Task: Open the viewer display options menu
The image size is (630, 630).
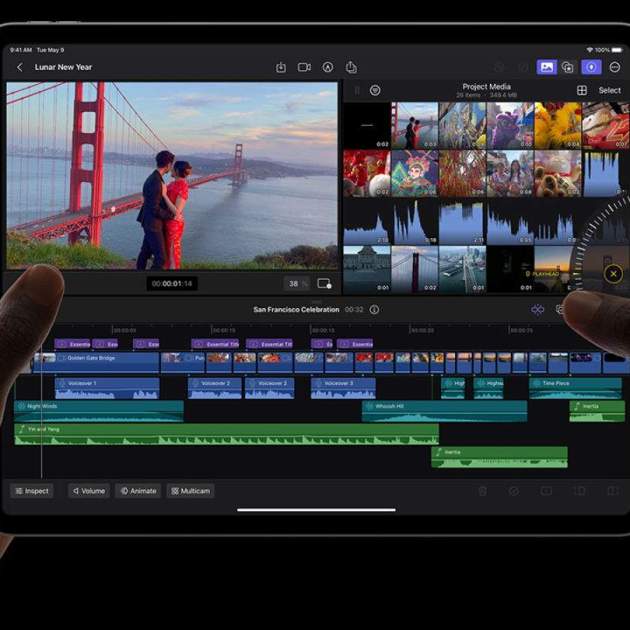Action: (x=324, y=284)
